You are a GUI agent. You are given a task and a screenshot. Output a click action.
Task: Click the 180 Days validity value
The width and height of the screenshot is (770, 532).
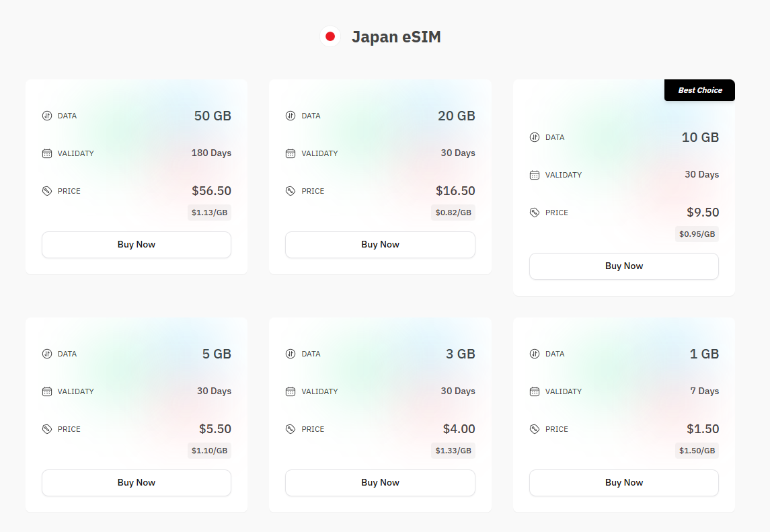[x=211, y=153]
